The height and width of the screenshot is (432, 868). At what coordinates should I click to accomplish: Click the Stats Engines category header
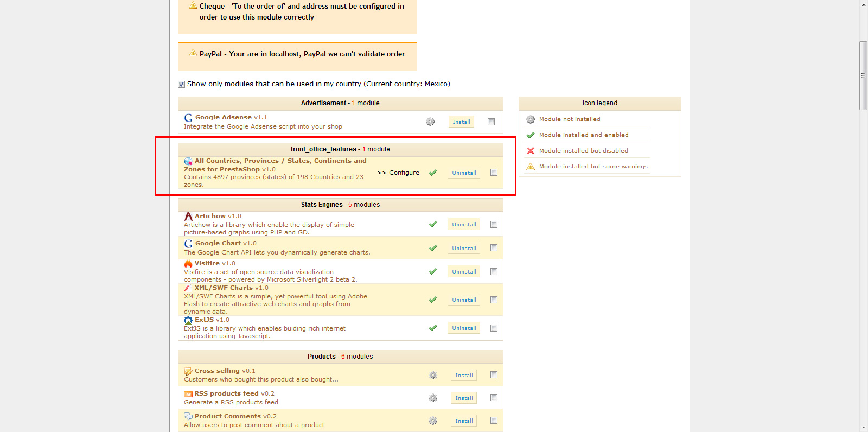[x=341, y=205]
